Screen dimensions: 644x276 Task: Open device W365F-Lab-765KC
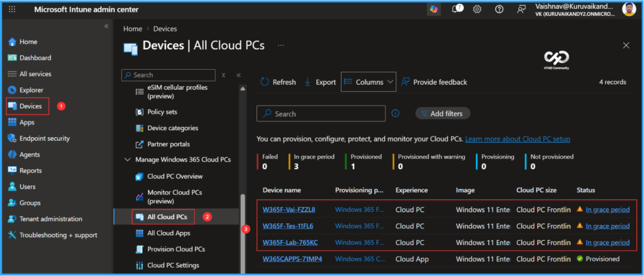click(291, 242)
